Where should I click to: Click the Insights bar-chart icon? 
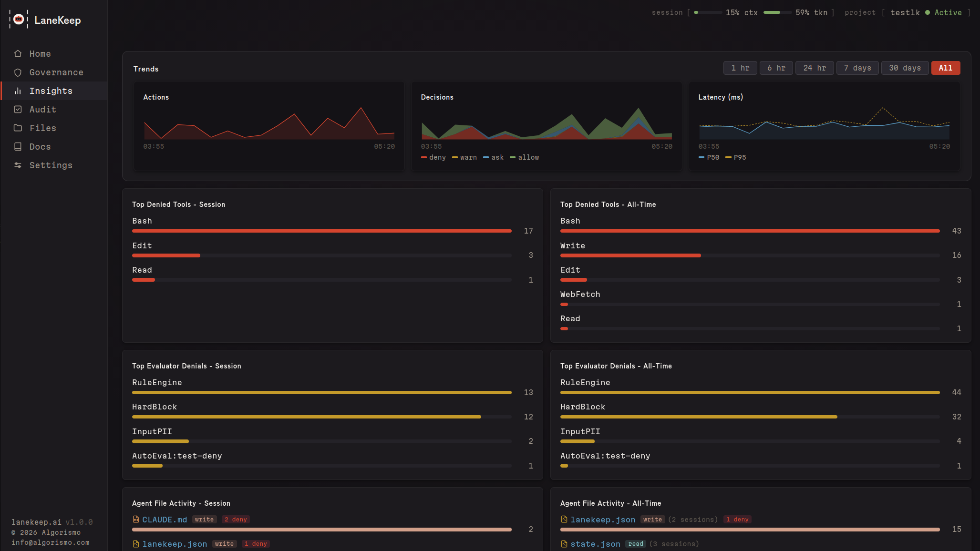click(18, 91)
